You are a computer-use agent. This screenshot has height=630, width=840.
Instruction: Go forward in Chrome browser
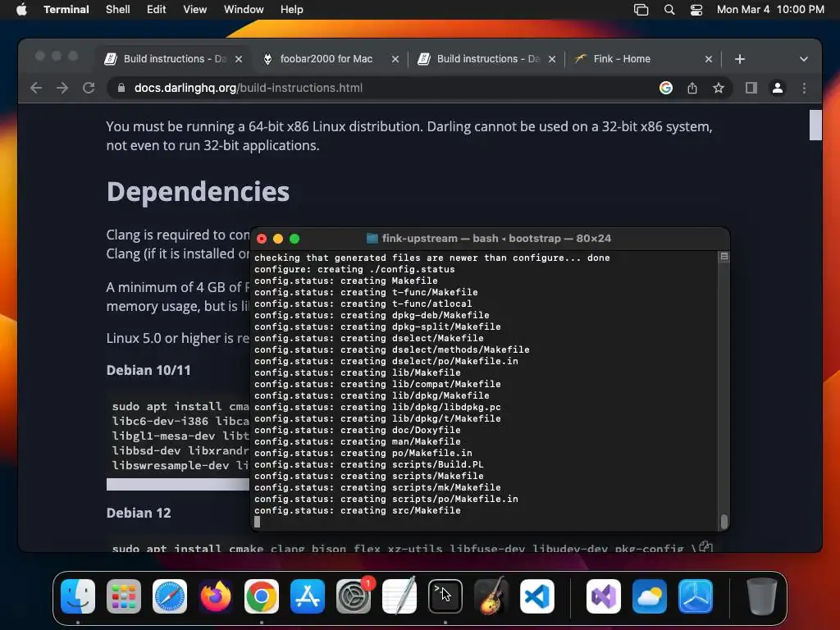62,88
